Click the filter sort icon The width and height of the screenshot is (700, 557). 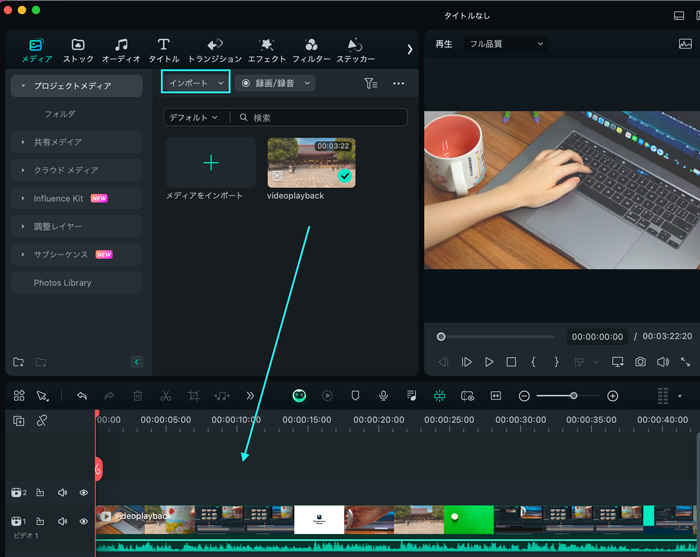pyautogui.click(x=371, y=83)
